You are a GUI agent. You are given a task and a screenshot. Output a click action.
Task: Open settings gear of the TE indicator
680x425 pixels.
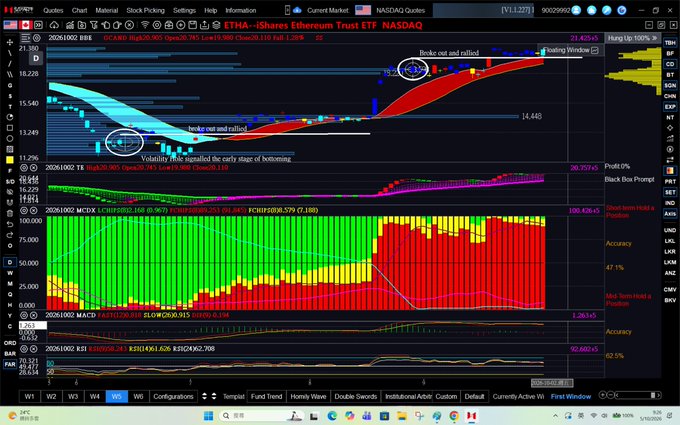[24, 167]
